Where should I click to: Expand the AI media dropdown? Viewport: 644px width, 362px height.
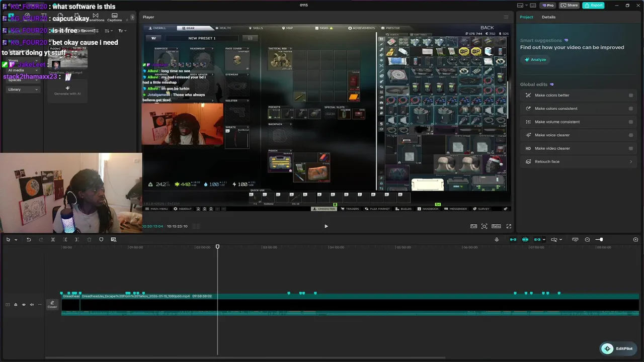[x=23, y=70]
